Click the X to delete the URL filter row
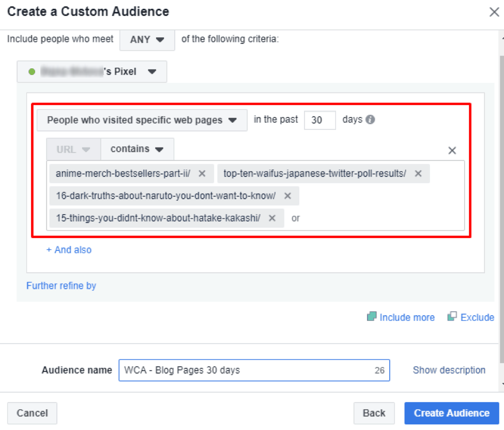Image resolution: width=504 pixels, height=430 pixels. [452, 151]
